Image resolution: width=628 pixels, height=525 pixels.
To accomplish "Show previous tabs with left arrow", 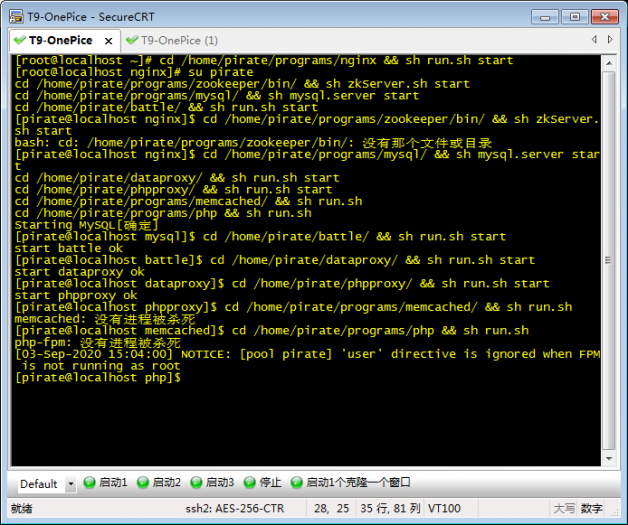I will pos(594,39).
